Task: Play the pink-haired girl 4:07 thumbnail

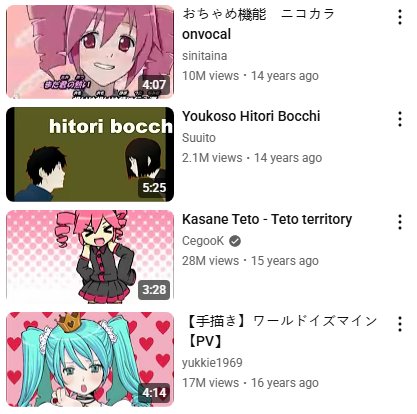Action: (x=90, y=52)
